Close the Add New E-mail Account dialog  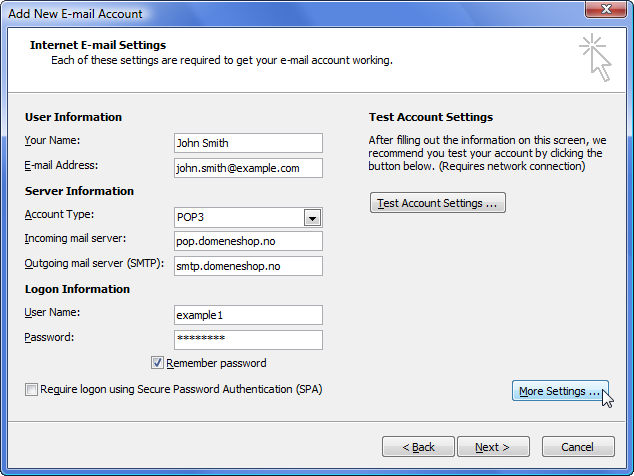(606, 9)
